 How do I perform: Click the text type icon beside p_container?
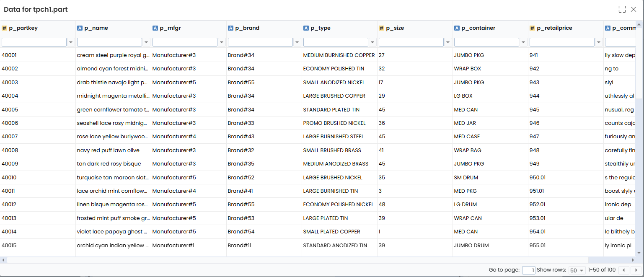point(457,28)
